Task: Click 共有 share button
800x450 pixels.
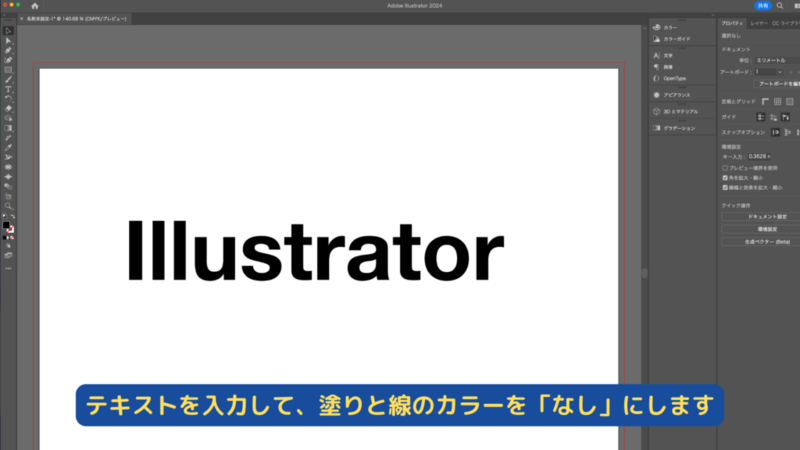Action: [763, 6]
